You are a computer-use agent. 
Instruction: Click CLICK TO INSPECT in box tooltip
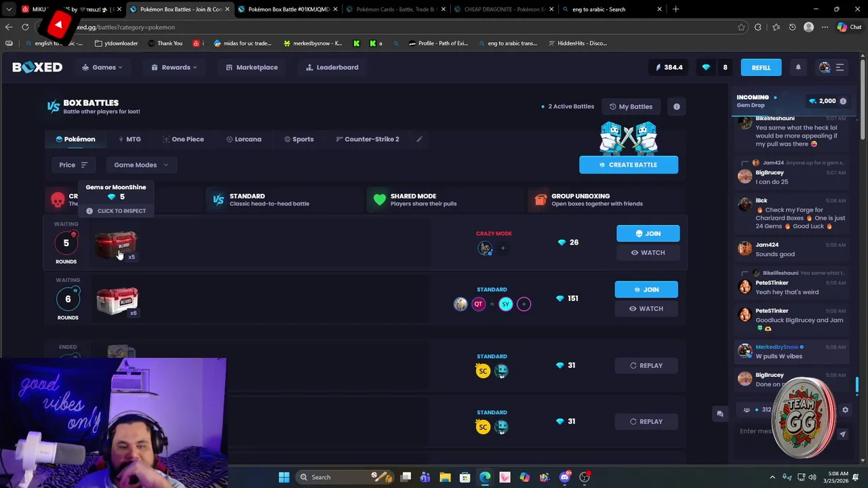tap(116, 211)
